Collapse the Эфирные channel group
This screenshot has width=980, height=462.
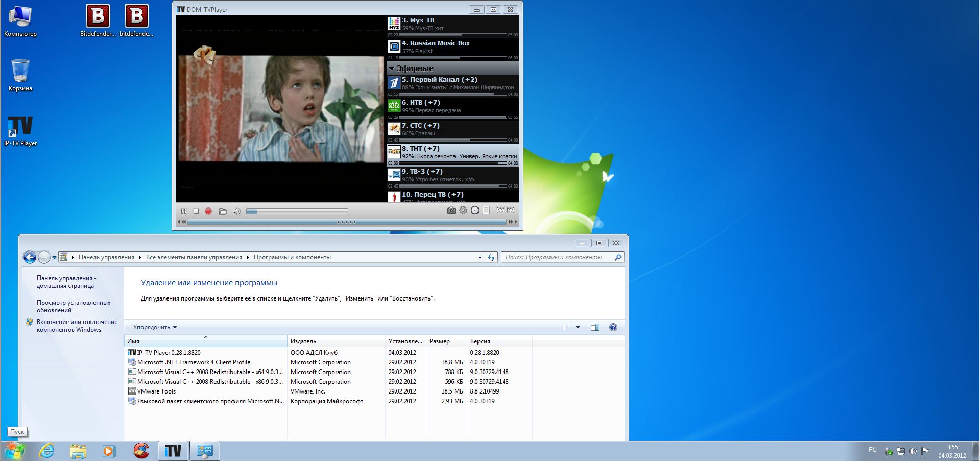point(392,68)
